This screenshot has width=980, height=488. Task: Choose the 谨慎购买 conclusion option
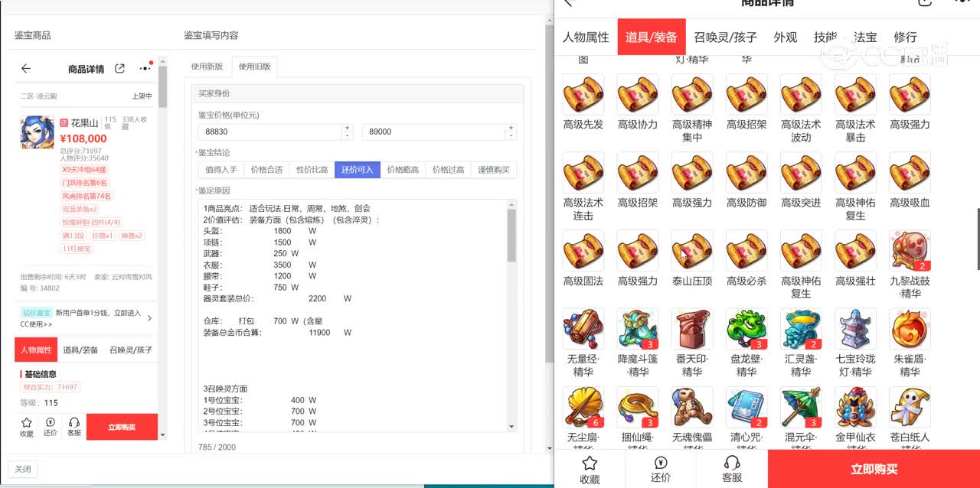tap(494, 170)
